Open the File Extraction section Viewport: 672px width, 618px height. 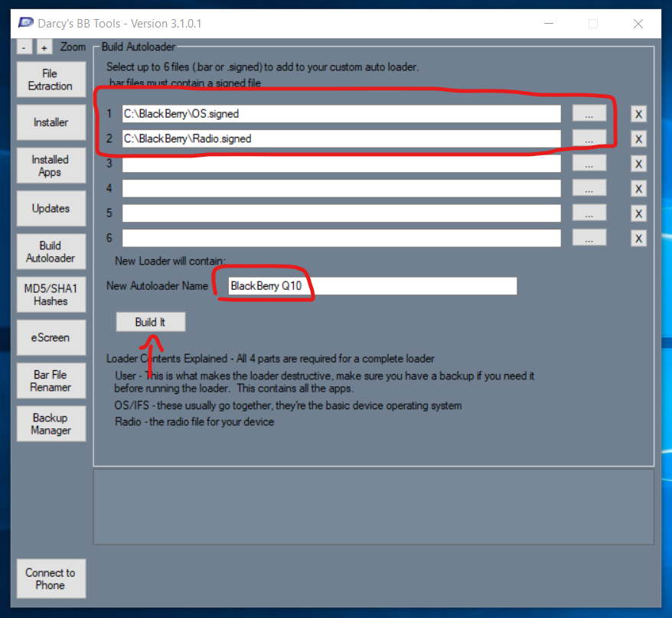[51, 80]
